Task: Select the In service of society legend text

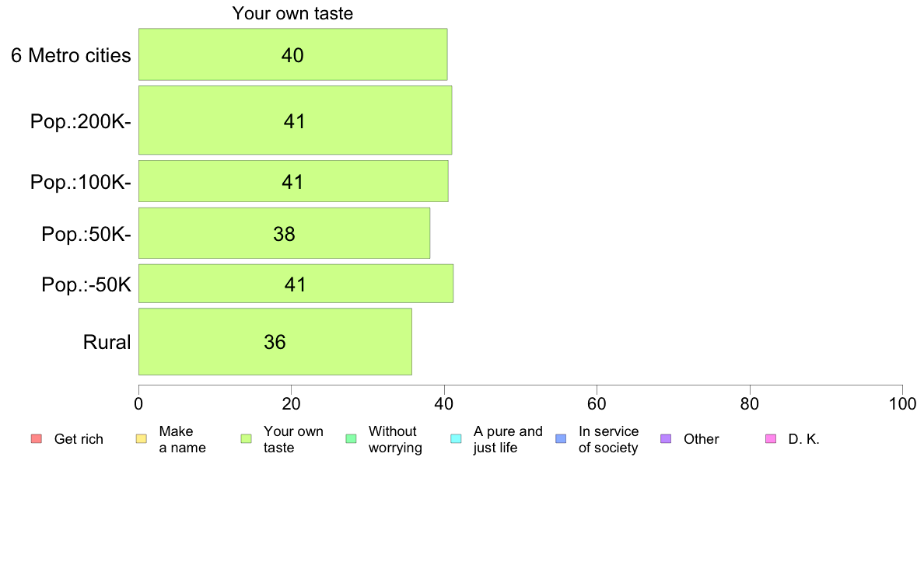Action: (608, 439)
